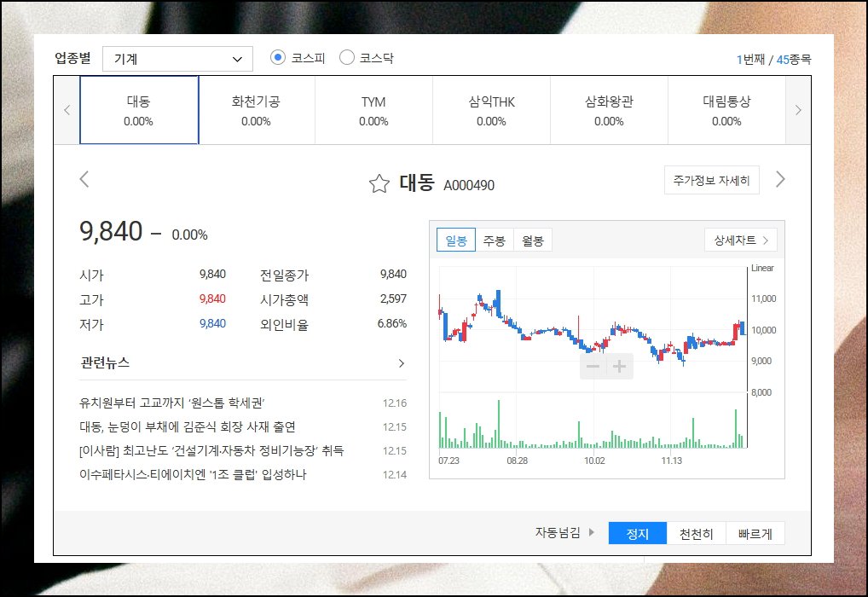Open the 주가정보 자세히 button

point(711,180)
